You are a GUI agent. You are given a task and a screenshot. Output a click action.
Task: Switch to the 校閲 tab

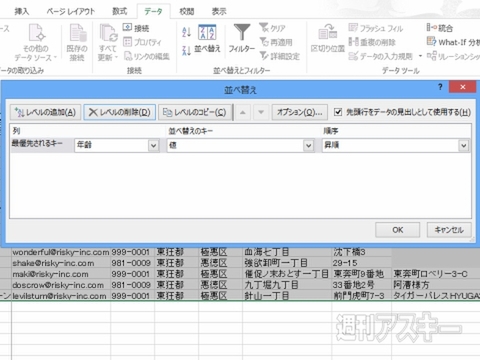186,11
